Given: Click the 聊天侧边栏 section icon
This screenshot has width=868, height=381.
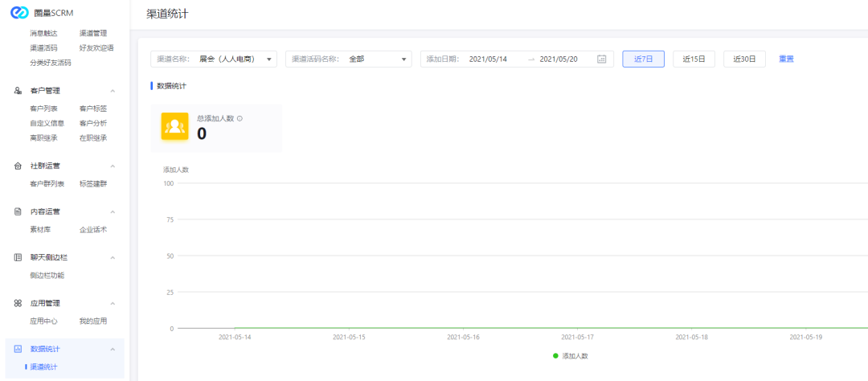Looking at the screenshot, I should [18, 257].
